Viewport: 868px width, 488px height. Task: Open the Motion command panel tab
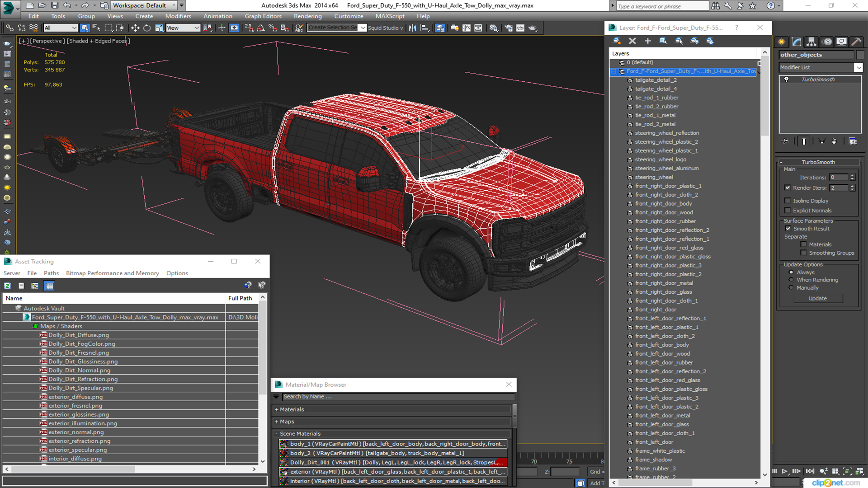point(827,42)
